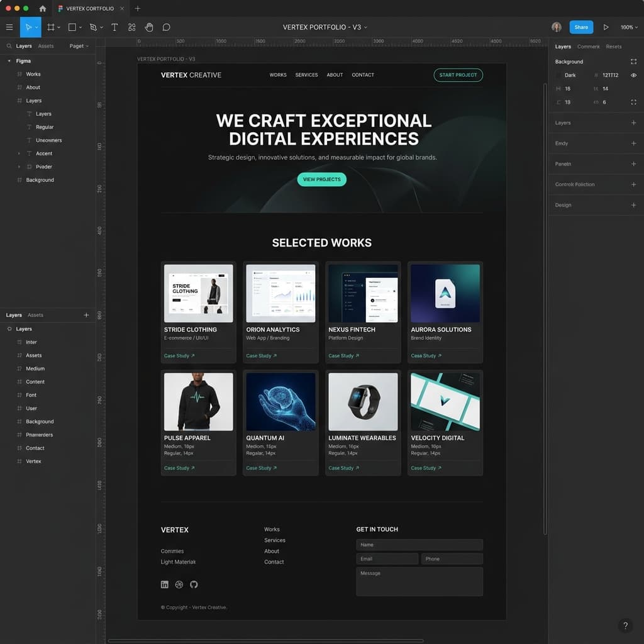This screenshot has height=644, width=644.
Task: Click the Dribbble icon in footer
Action: pos(179,584)
